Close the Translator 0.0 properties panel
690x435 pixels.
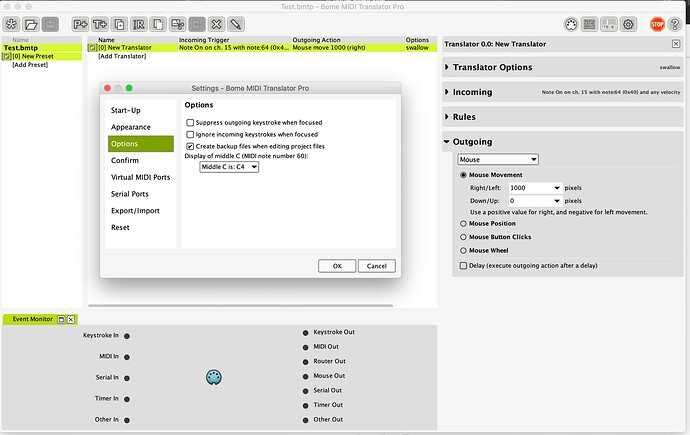[676, 44]
